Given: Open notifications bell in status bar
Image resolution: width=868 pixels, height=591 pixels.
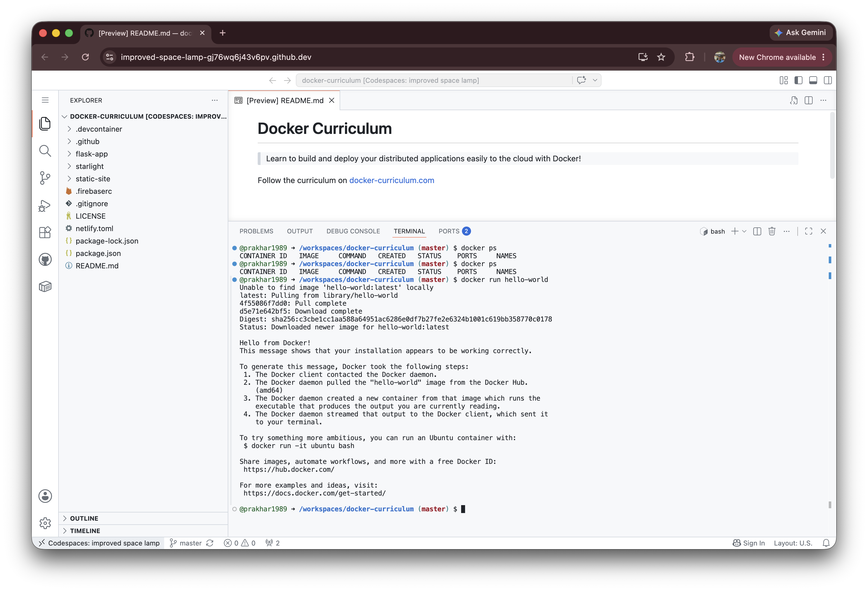Looking at the screenshot, I should (x=826, y=543).
